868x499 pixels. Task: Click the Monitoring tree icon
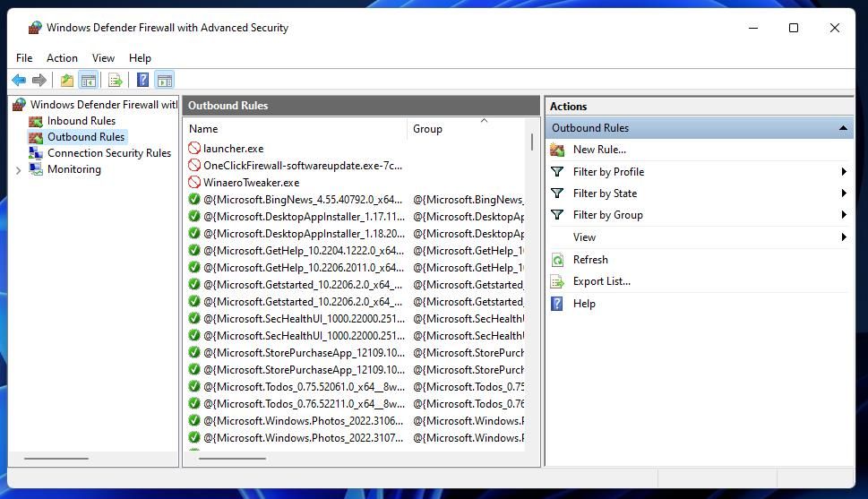tap(36, 169)
